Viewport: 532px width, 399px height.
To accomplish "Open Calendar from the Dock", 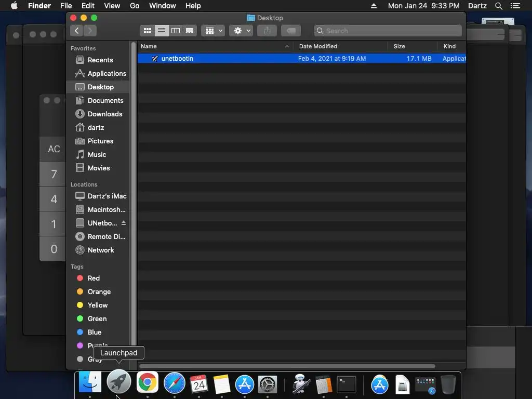I will point(199,384).
